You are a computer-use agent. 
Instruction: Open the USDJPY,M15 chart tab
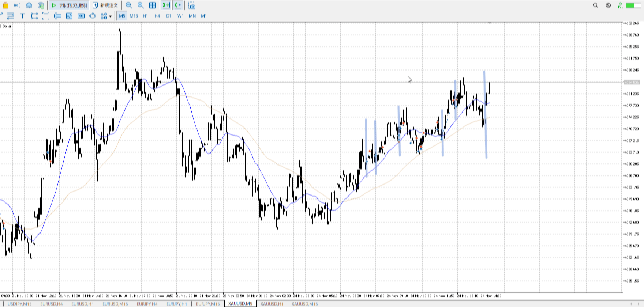tap(20, 304)
